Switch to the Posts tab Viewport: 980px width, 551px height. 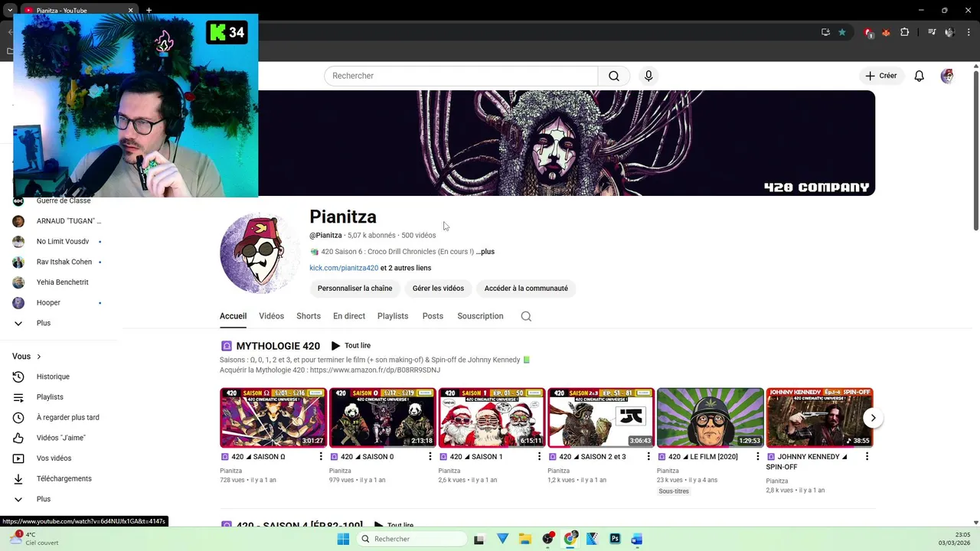433,316
